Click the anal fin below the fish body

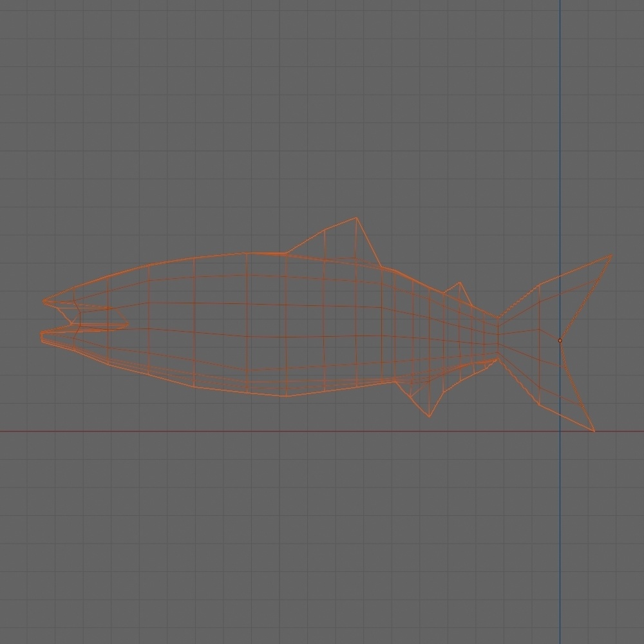pos(427,399)
